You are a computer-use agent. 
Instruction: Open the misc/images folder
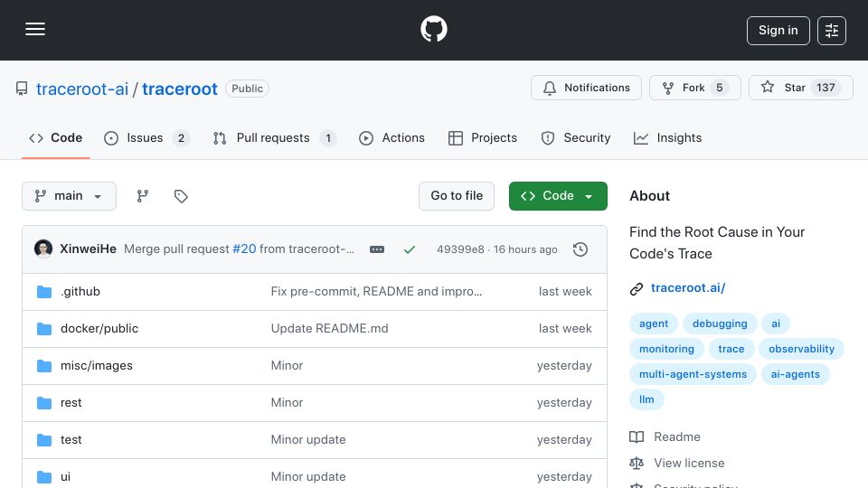coord(97,366)
